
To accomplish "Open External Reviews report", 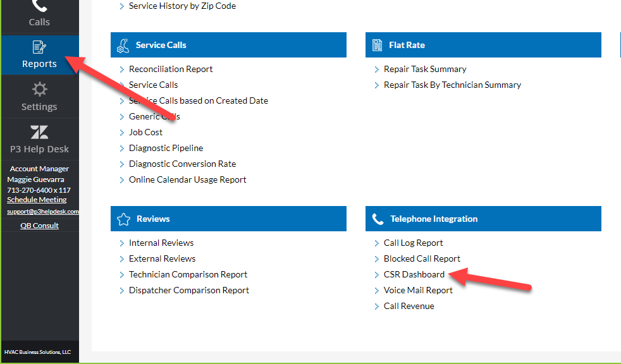I will [x=162, y=258].
